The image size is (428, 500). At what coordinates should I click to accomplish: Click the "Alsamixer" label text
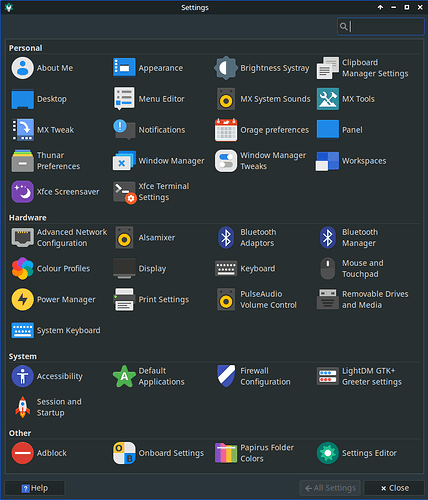point(157,238)
